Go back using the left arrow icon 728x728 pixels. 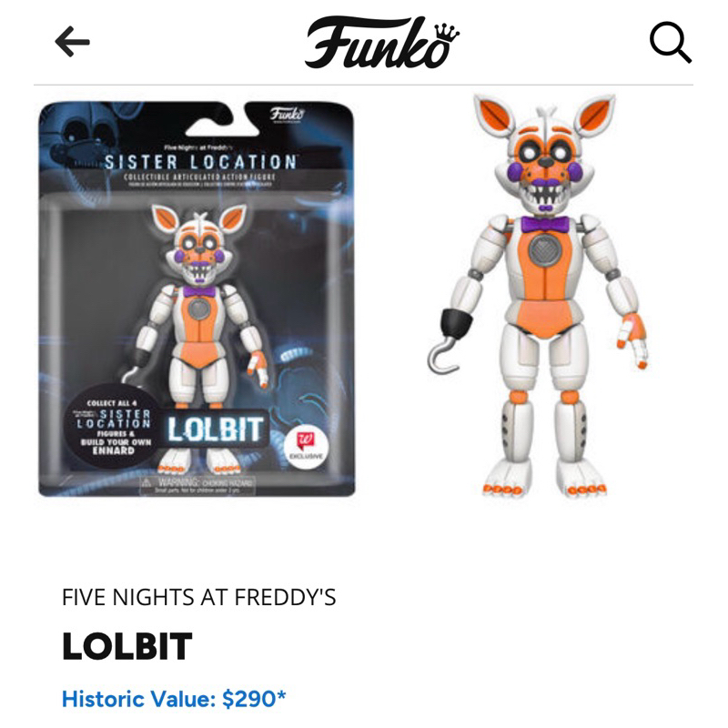[x=72, y=41]
